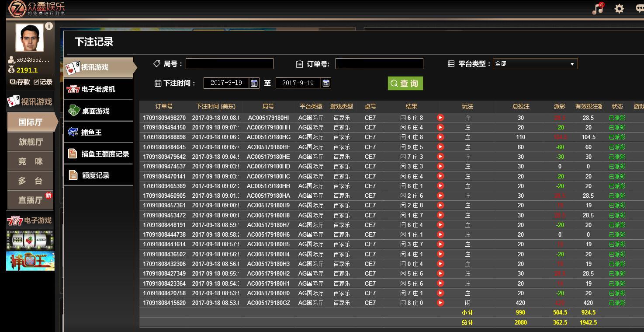Play replay for order 17091809498270
The width and height of the screenshot is (644, 332).
(x=440, y=118)
